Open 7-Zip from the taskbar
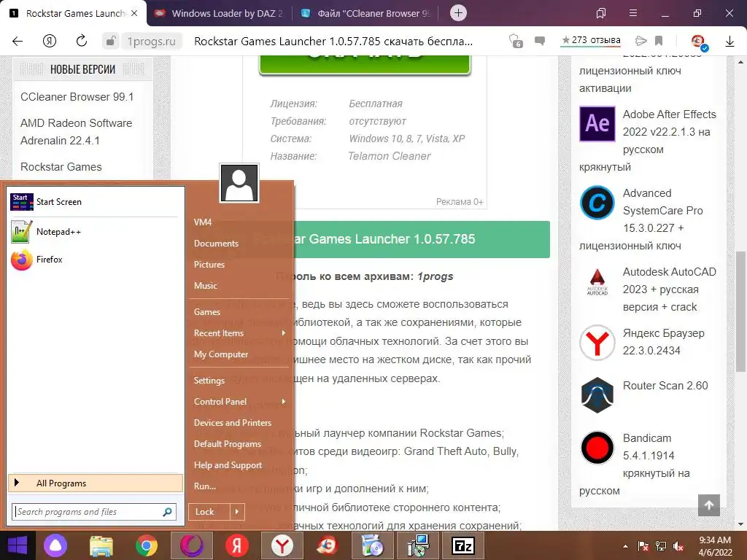This screenshot has width=747, height=560. click(x=463, y=545)
